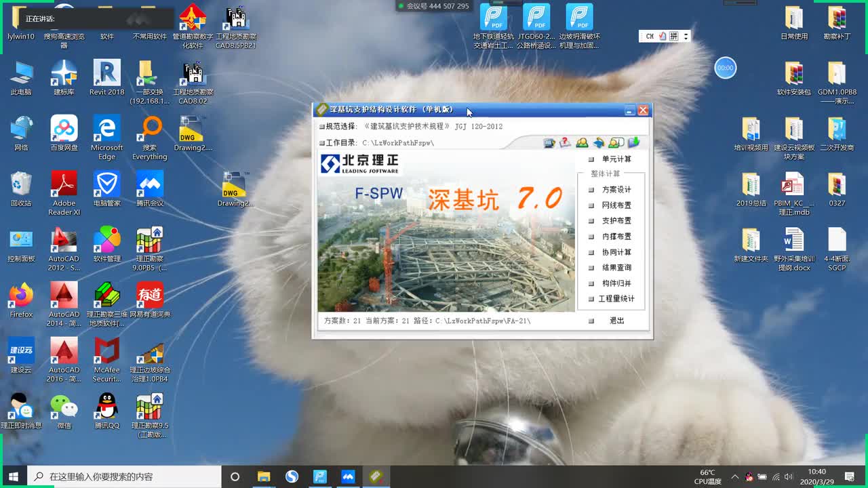The width and height of the screenshot is (868, 488).
Task: Click the 会议号 444 507 295 meeting banner
Action: 434,6
